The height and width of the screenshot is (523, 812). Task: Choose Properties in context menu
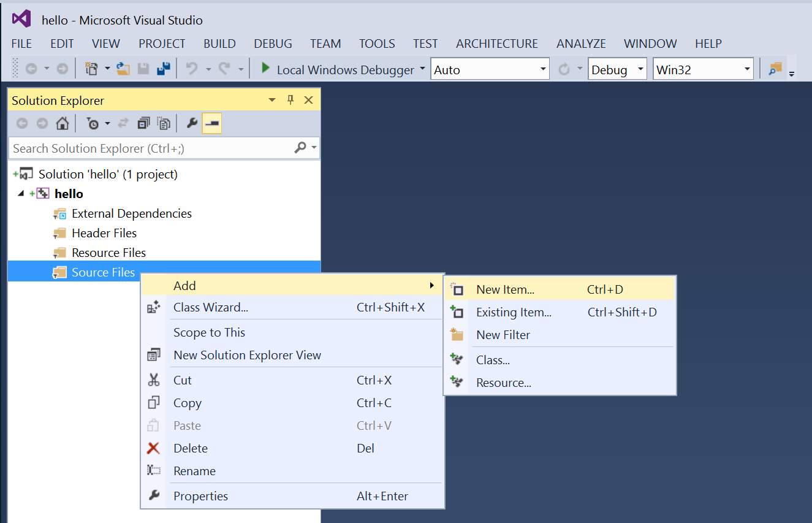pyautogui.click(x=292, y=496)
